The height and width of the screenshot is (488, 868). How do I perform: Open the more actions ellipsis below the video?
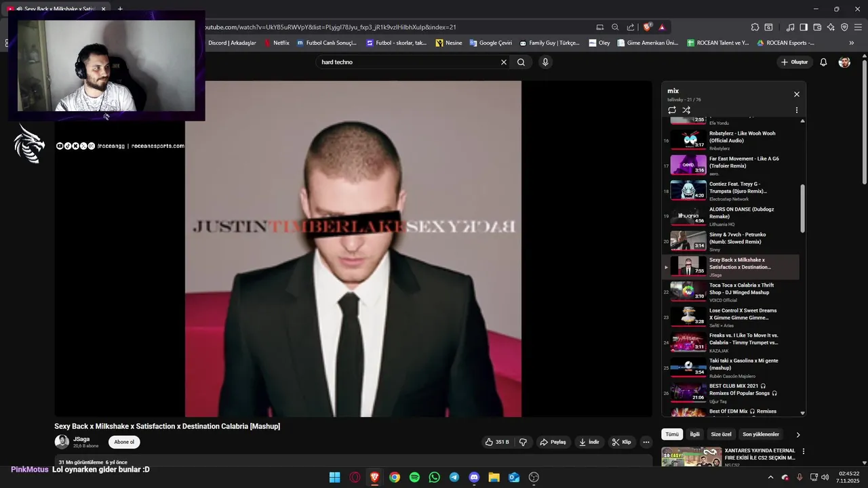tap(646, 442)
